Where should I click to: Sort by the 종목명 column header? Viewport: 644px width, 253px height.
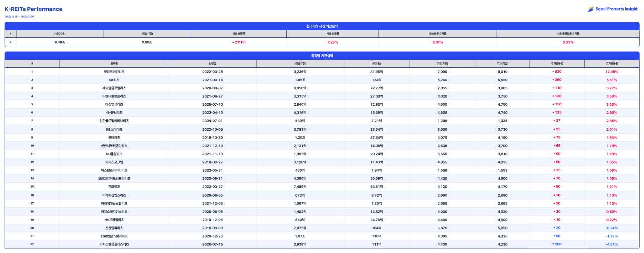tap(114, 64)
